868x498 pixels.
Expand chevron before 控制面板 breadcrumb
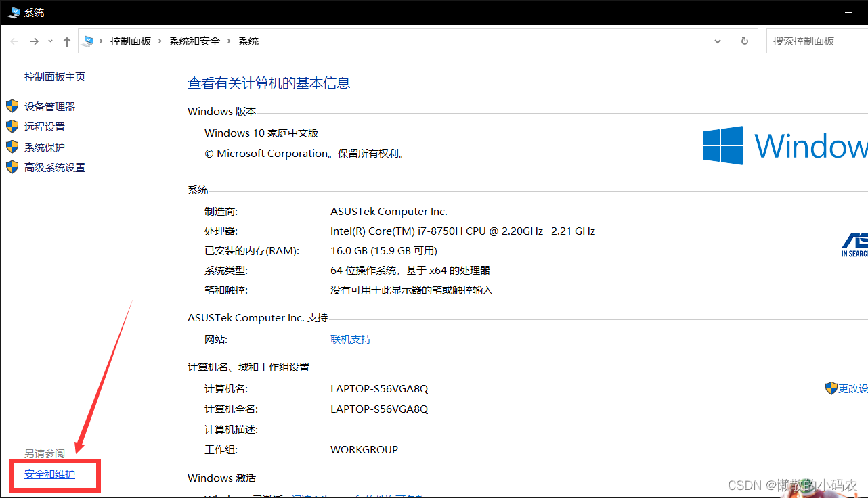tap(102, 41)
